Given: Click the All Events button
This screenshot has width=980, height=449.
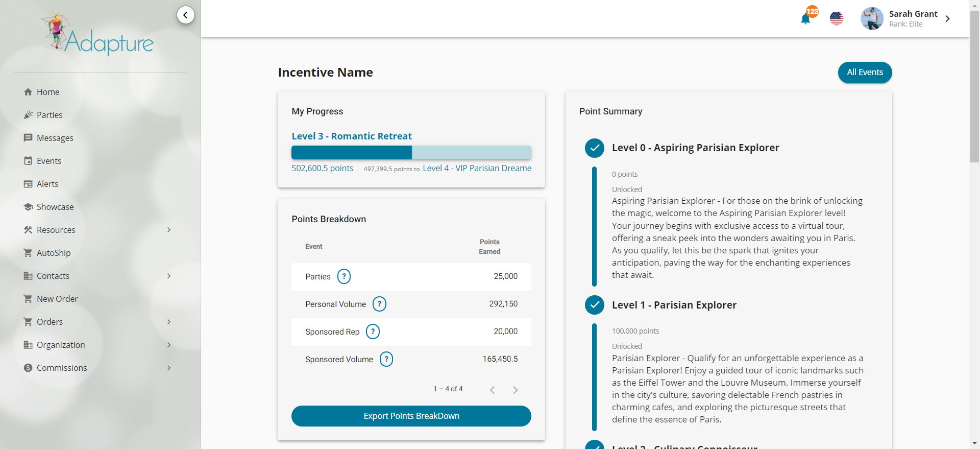Looking at the screenshot, I should point(865,73).
